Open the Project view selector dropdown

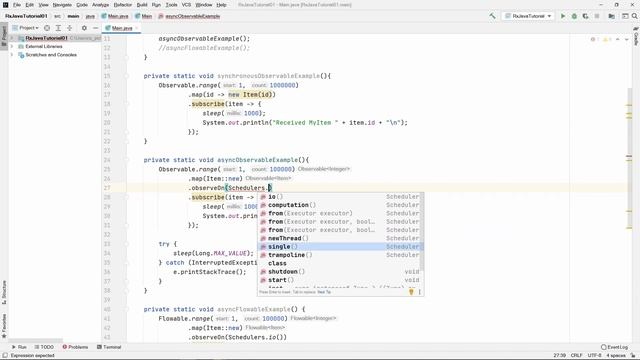[x=26, y=28]
